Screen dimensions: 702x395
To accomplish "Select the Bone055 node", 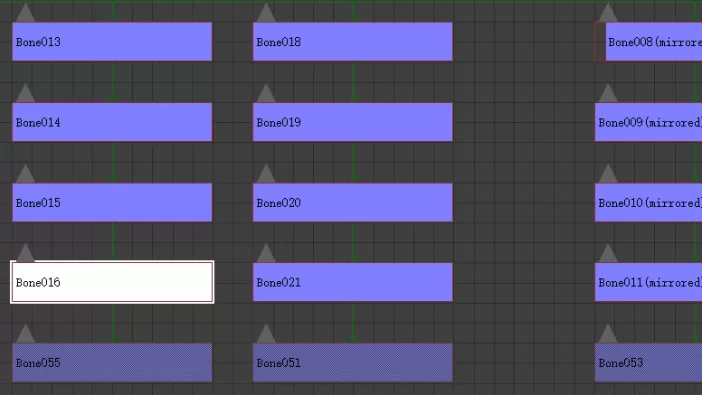I will tap(112, 363).
